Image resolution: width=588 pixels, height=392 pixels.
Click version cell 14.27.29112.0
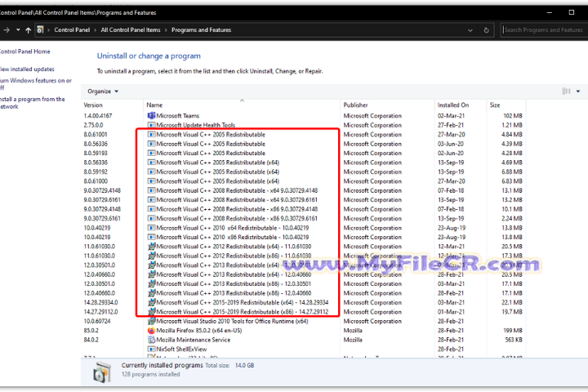(x=100, y=312)
